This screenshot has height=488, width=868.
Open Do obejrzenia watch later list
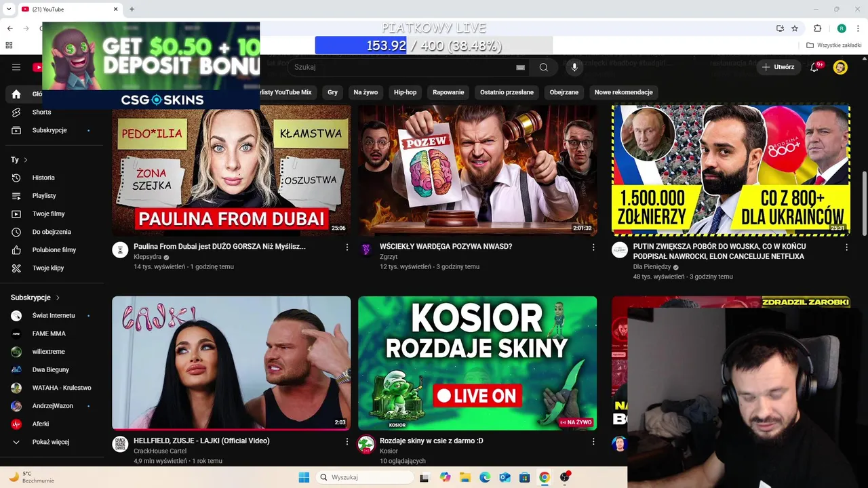click(52, 232)
